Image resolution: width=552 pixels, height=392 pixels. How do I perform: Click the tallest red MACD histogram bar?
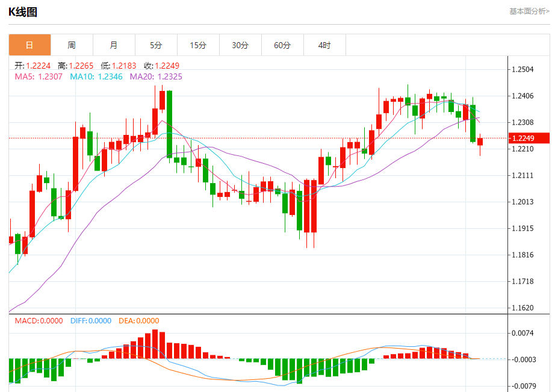pyautogui.click(x=155, y=344)
